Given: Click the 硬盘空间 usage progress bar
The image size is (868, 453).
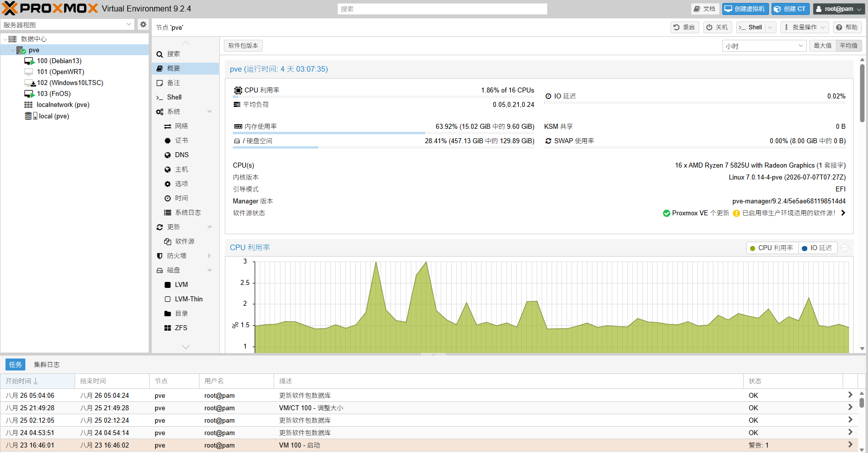Looking at the screenshot, I should 384,148.
